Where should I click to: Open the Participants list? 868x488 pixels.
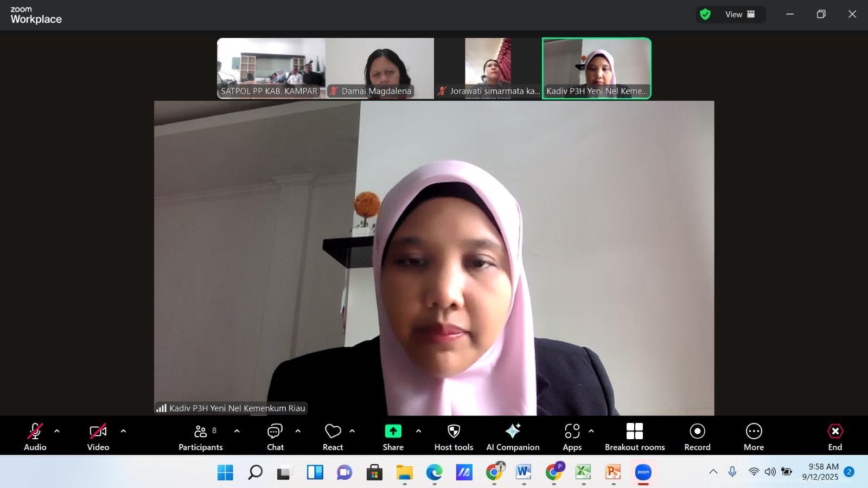(201, 436)
